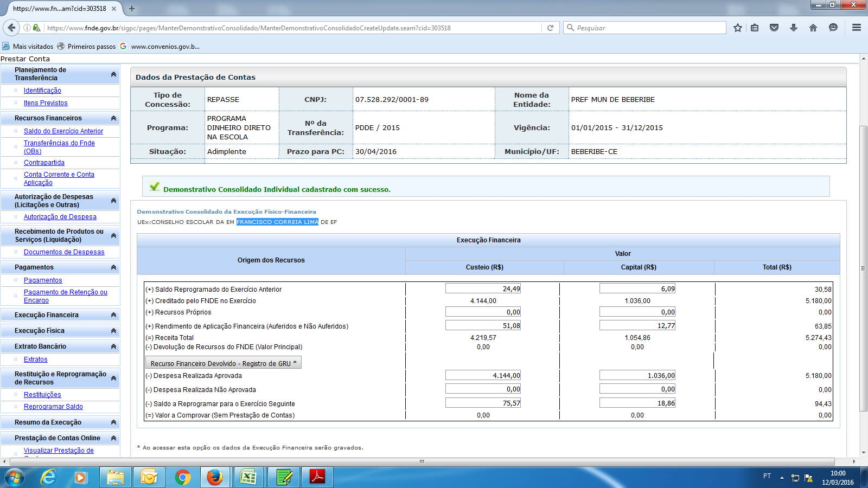The image size is (868, 488).
Task: Expand the Execução Financeira sidebar section
Action: coord(113,315)
